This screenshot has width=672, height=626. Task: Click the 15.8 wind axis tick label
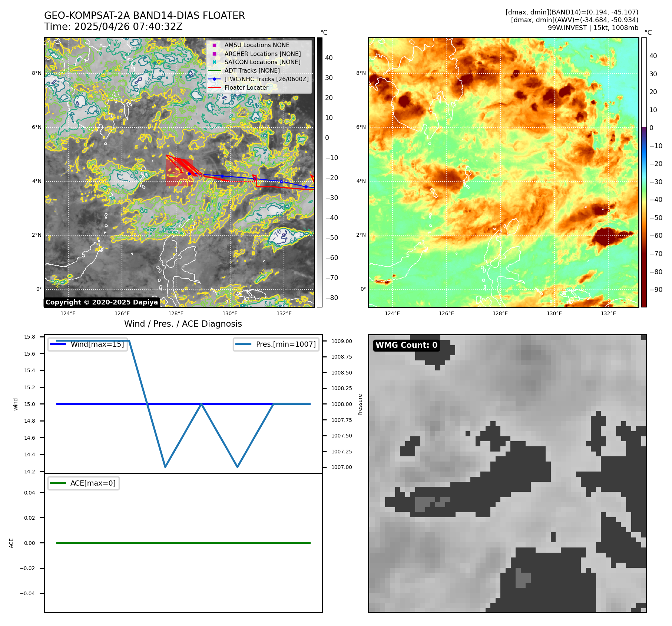click(30, 337)
